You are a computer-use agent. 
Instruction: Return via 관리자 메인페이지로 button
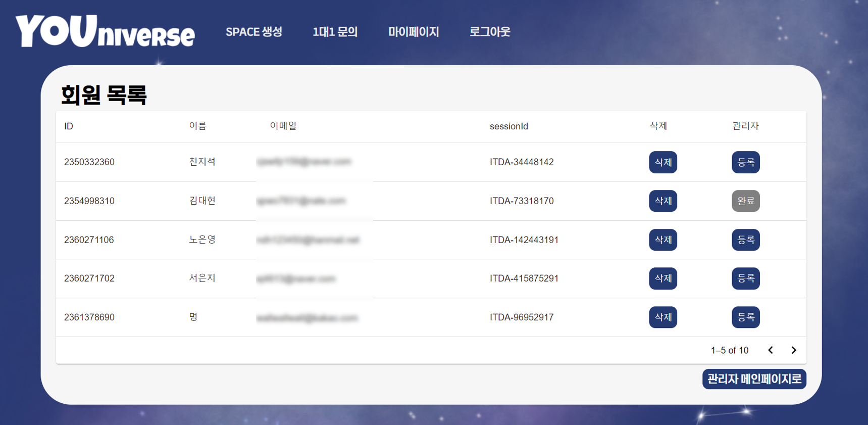(754, 379)
